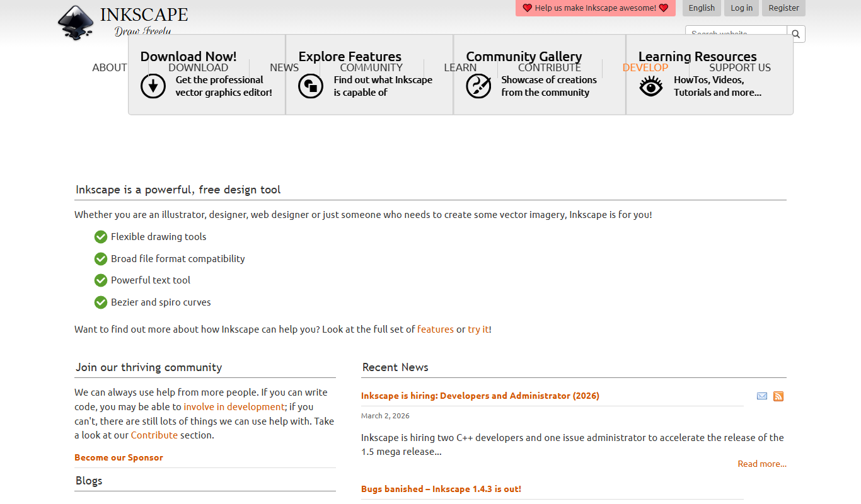Click the green check beside Powerful text tool

click(x=101, y=280)
